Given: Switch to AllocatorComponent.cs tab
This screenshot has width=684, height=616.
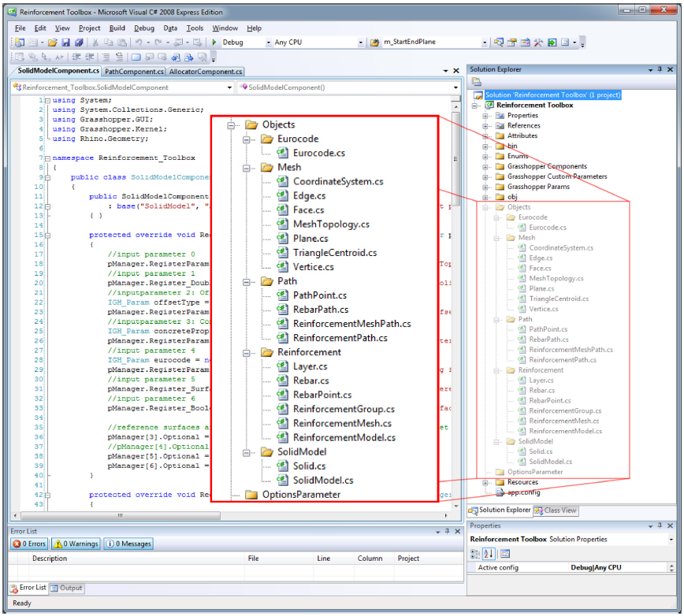Looking at the screenshot, I should (206, 72).
